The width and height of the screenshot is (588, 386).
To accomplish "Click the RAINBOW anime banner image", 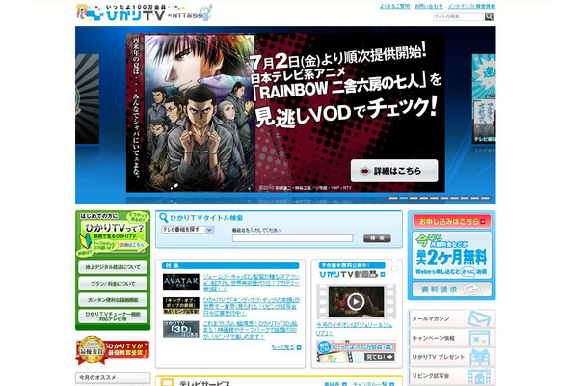I will [x=285, y=113].
